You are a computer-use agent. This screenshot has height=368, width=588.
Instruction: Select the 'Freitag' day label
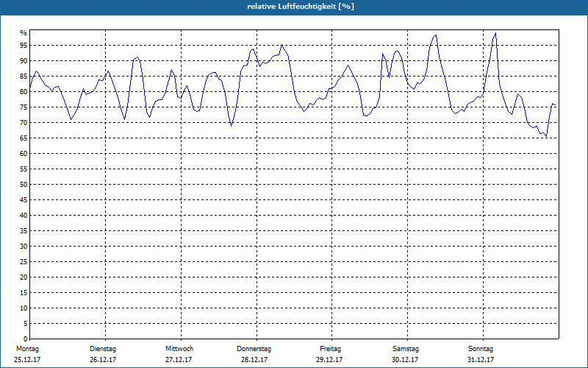pyautogui.click(x=330, y=349)
